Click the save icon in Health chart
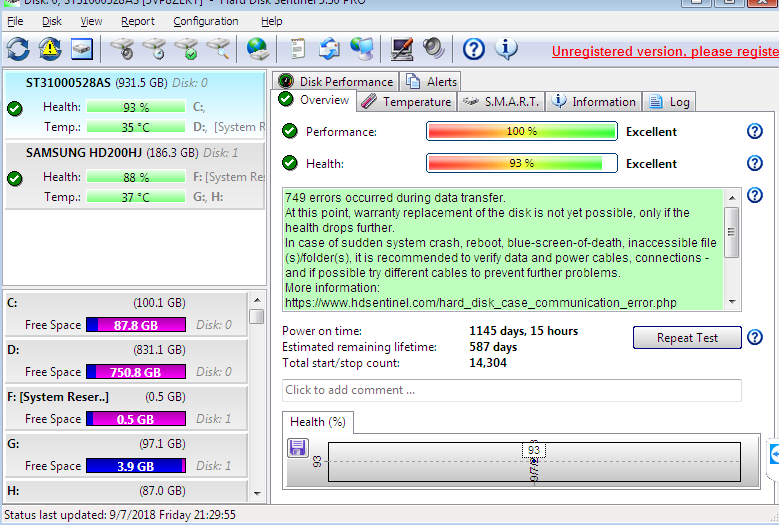Screen dimensions: 779x525 [x=297, y=449]
